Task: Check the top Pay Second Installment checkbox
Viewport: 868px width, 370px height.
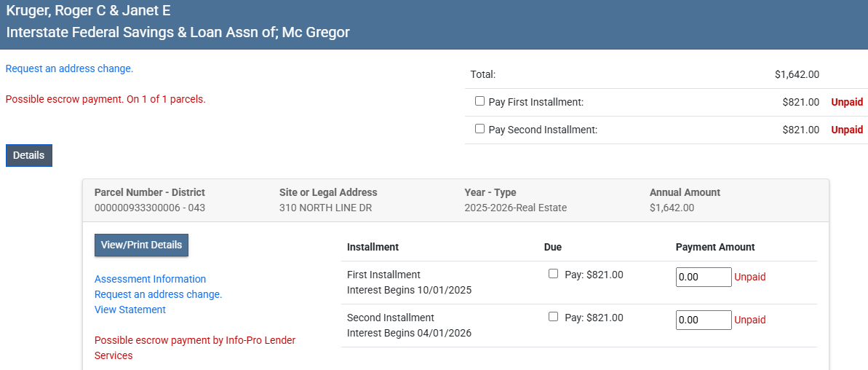Action: pyautogui.click(x=479, y=129)
